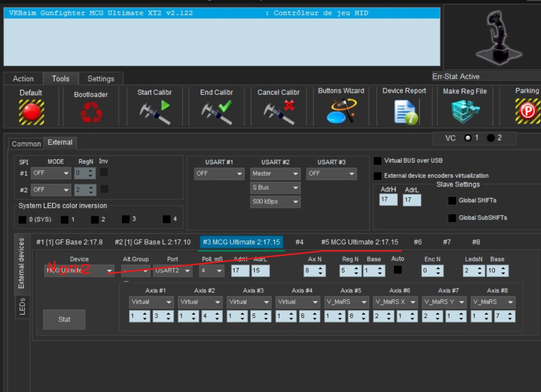The width and height of the screenshot is (541, 392).
Task: Open device tab #6
Action: 418,242
